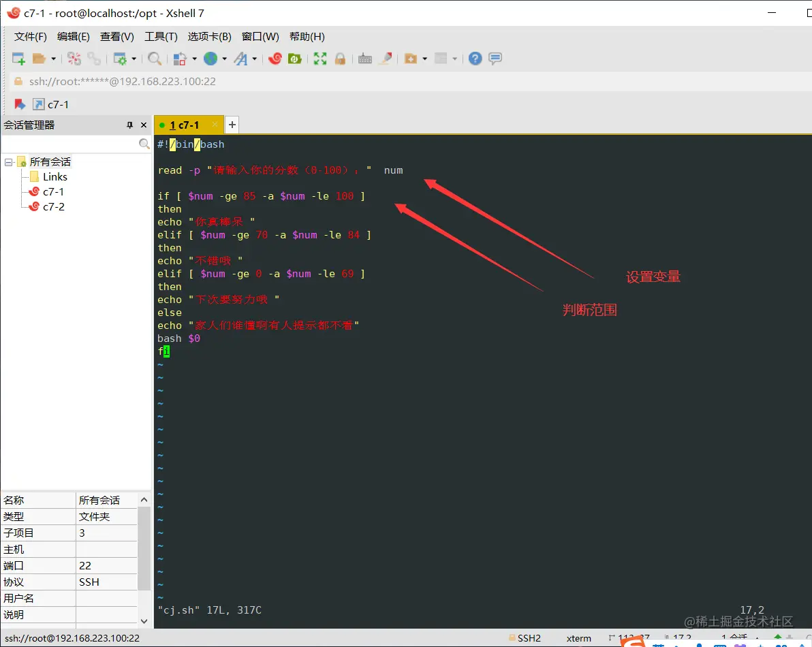Close the 1 c7-1 tab
The height and width of the screenshot is (647, 812).
point(215,125)
